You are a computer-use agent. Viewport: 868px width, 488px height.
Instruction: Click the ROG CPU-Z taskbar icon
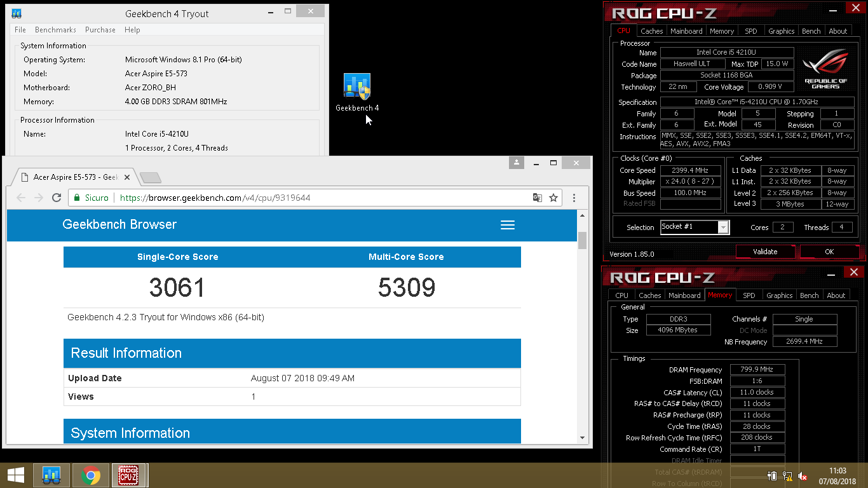[129, 475]
